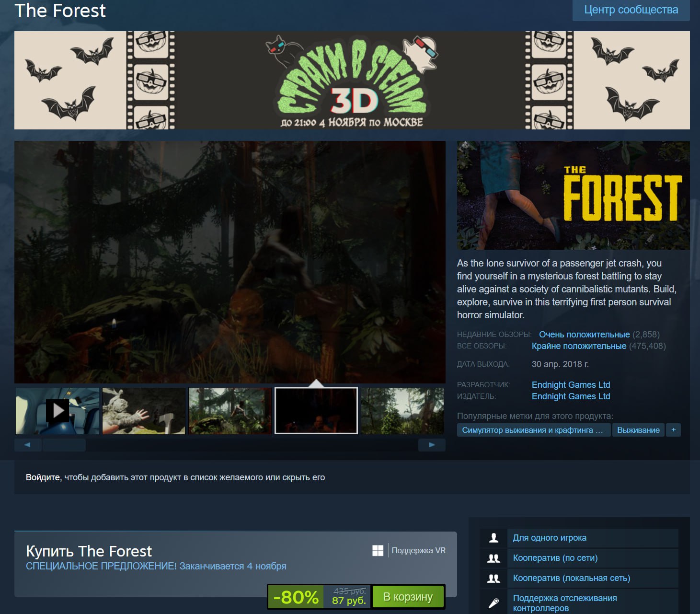Click the Windows platform icon
The image size is (700, 614).
click(378, 551)
